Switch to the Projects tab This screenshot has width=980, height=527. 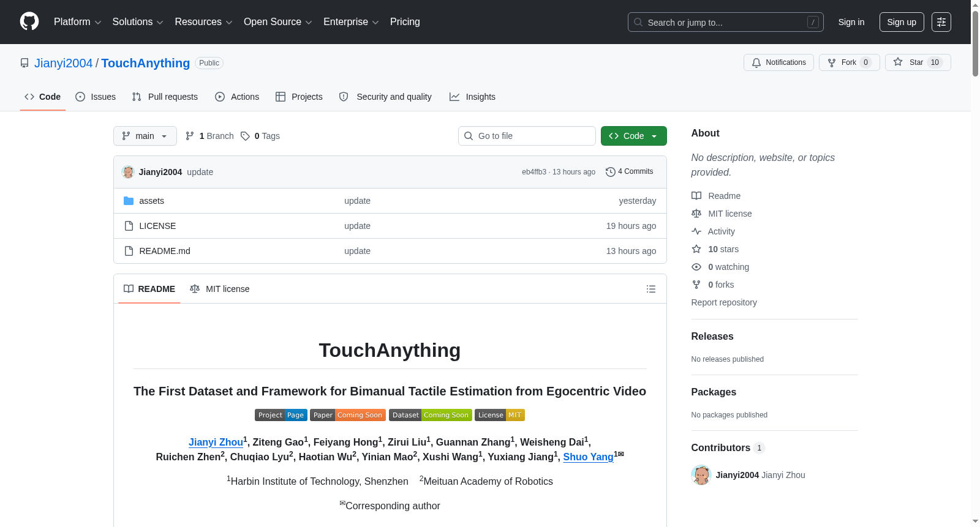point(299,97)
